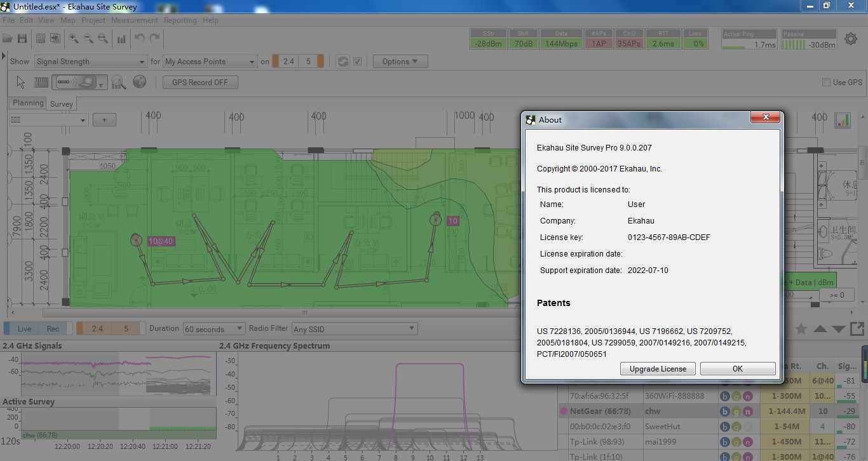Screen dimensions: 868x461
Task: Toggle the Live mode button
Action: tap(24, 328)
